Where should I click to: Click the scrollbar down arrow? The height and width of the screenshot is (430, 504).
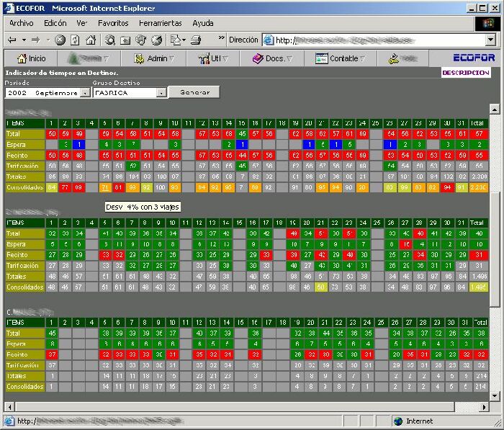click(x=494, y=395)
